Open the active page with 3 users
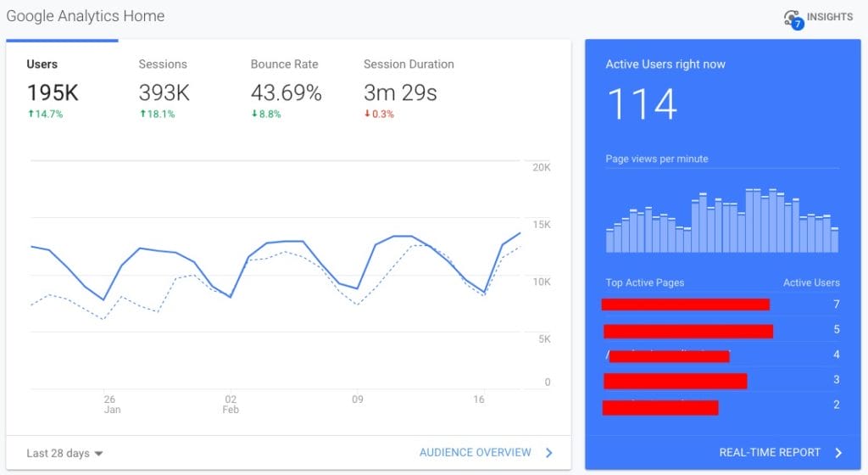Image resolution: width=868 pixels, height=475 pixels. pyautogui.click(x=675, y=381)
